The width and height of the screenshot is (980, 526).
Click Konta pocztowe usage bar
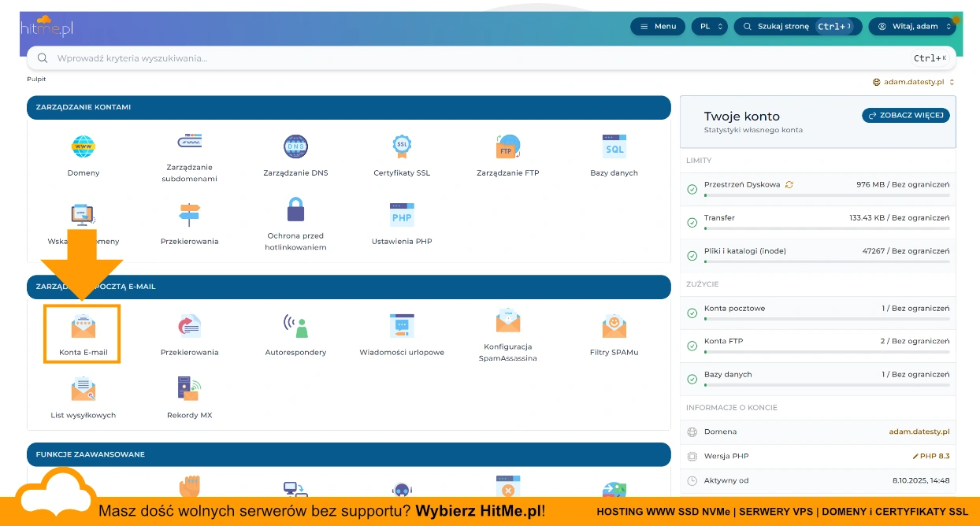827,318
